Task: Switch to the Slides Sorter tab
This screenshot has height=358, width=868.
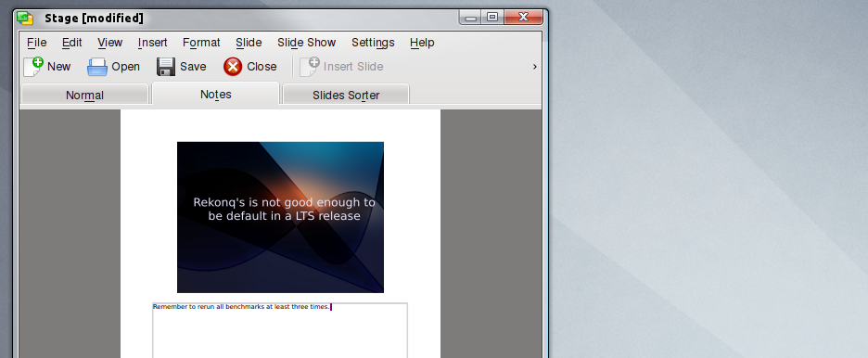Action: (346, 95)
